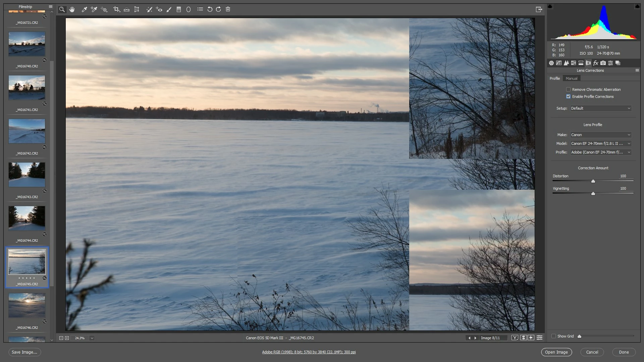Enable Remove Chromatic Aberration checkbox

tap(568, 89)
